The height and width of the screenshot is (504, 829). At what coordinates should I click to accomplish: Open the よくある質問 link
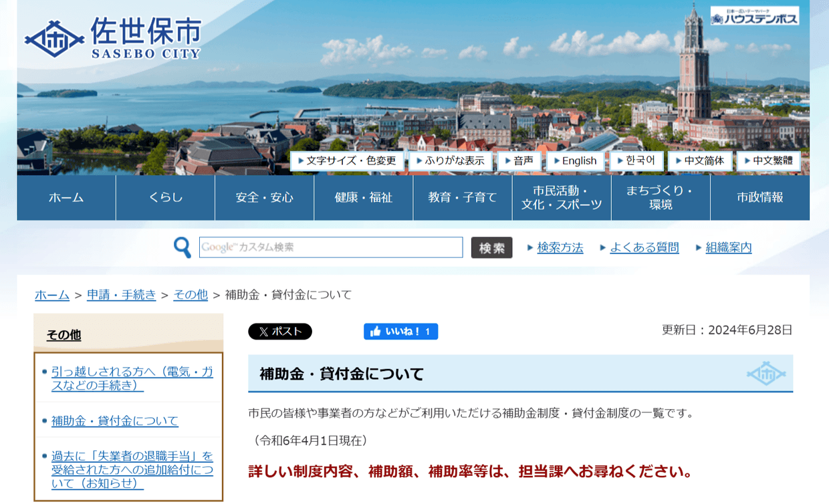[x=644, y=248]
